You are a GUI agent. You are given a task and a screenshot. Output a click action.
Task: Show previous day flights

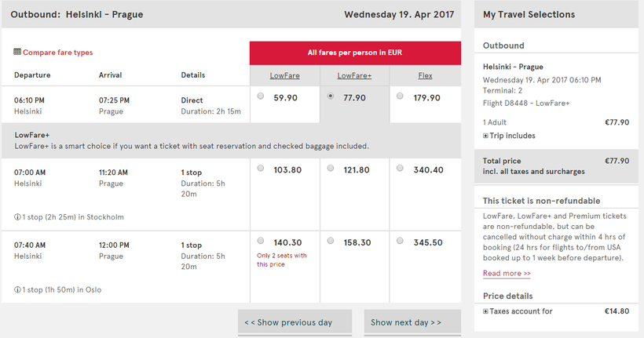pos(295,322)
